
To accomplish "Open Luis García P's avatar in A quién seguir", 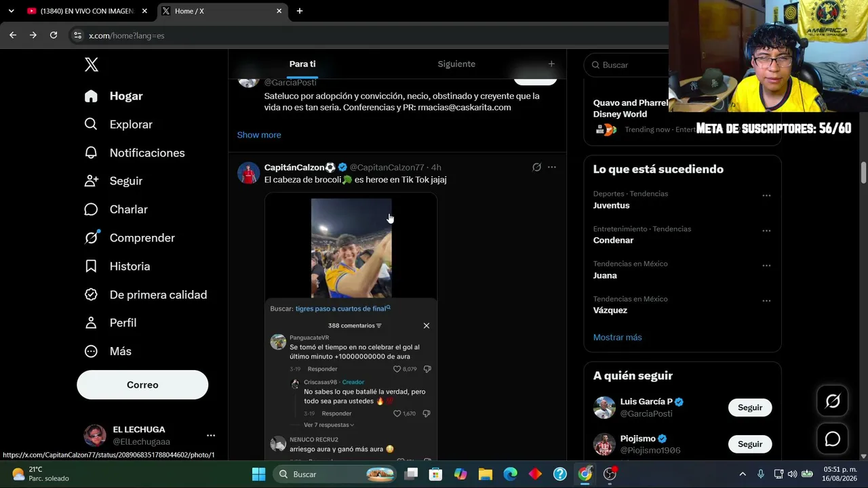I will 604,407.
